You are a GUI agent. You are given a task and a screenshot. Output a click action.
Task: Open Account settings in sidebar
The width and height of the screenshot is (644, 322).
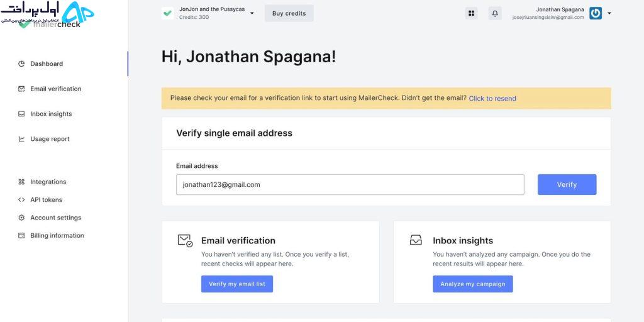[x=50, y=218]
